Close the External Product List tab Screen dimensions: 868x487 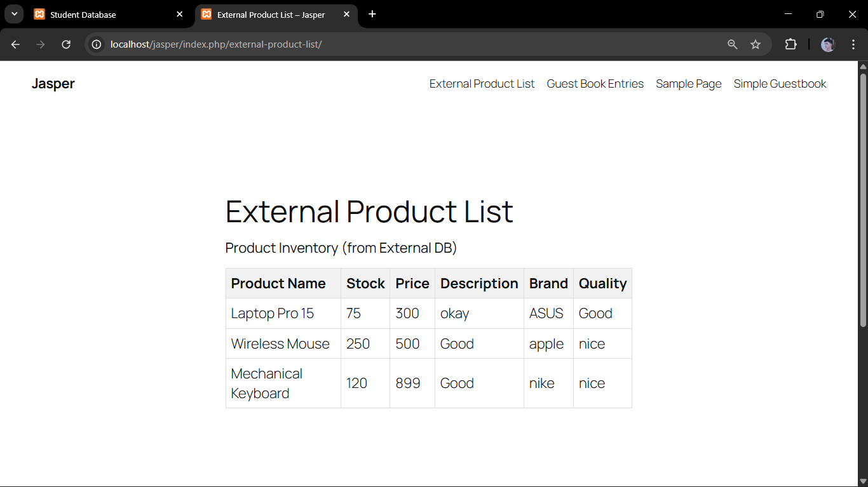[x=346, y=14]
